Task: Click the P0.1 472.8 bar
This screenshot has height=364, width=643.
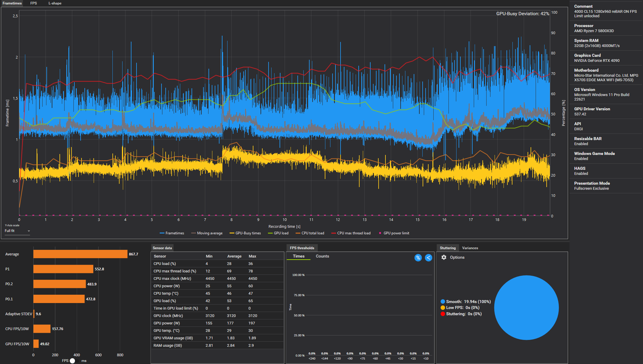Action: (x=59, y=299)
